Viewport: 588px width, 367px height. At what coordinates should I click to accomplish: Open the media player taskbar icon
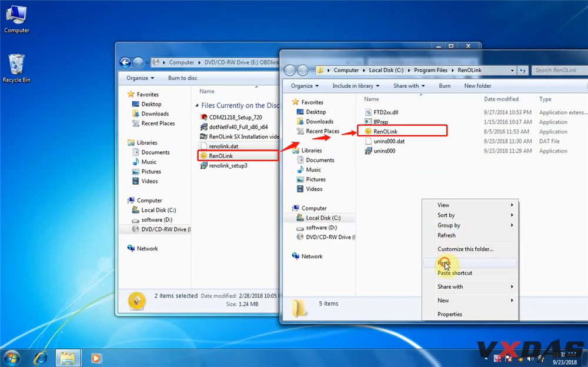pyautogui.click(x=96, y=358)
